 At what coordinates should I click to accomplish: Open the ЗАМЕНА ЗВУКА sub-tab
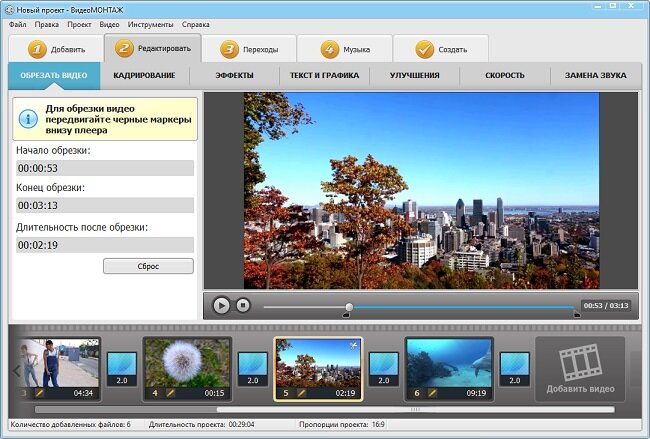595,75
